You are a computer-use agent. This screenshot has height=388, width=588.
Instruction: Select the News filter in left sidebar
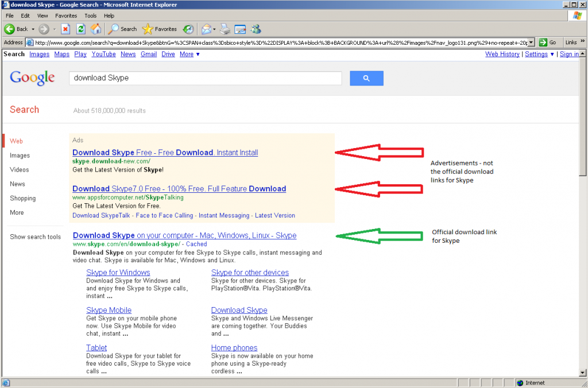[x=17, y=184]
